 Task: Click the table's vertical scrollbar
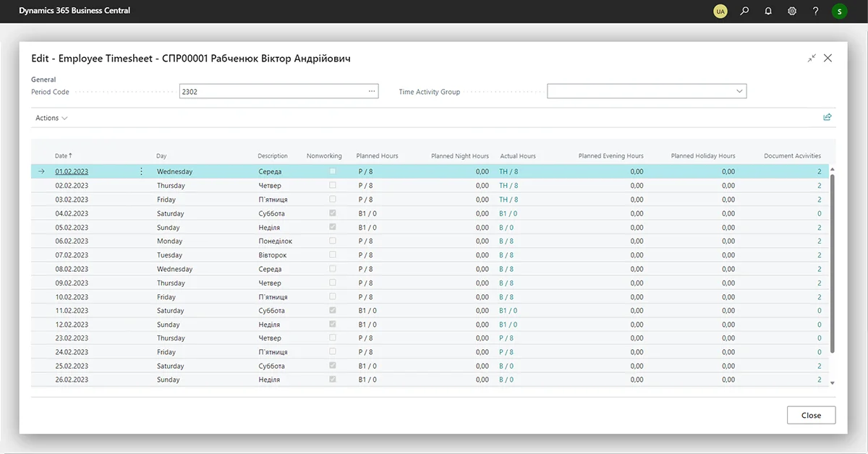click(832, 260)
